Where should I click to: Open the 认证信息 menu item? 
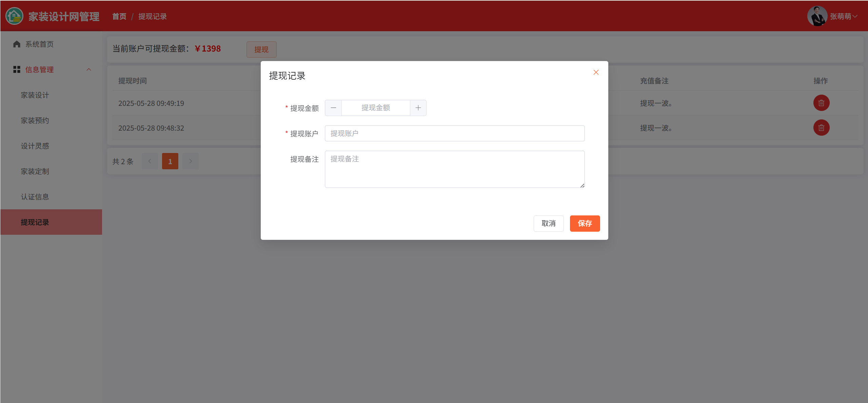35,197
